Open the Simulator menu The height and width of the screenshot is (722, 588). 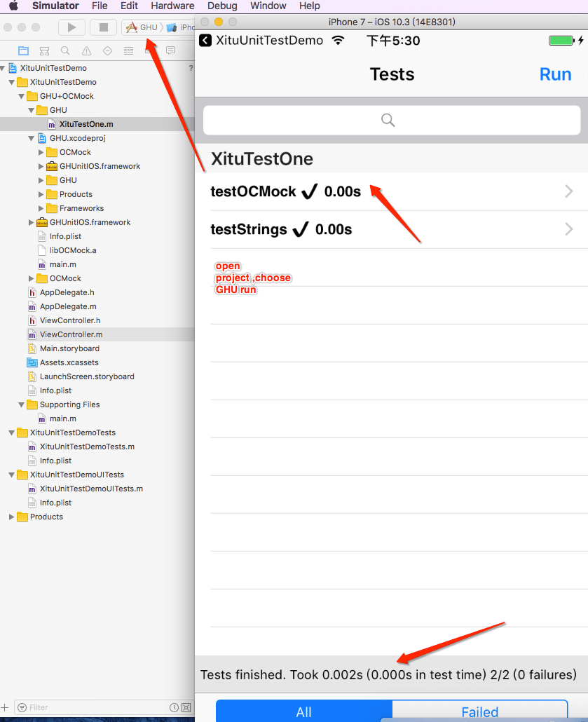(55, 6)
